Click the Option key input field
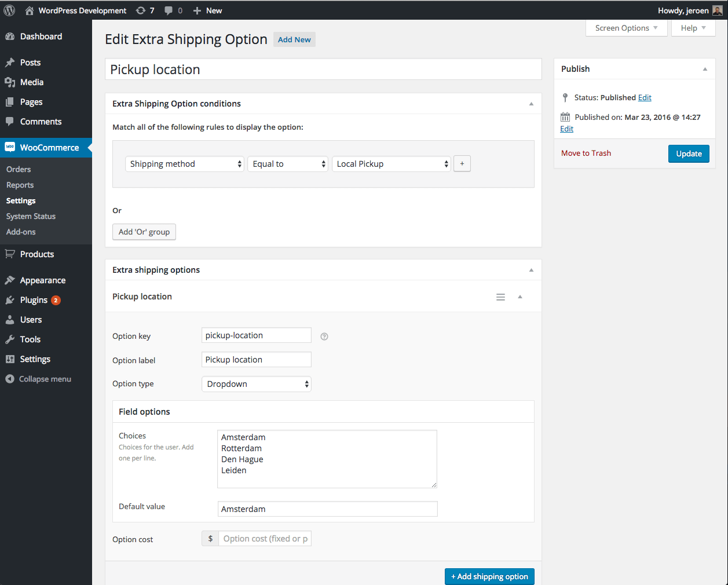 pos(257,335)
